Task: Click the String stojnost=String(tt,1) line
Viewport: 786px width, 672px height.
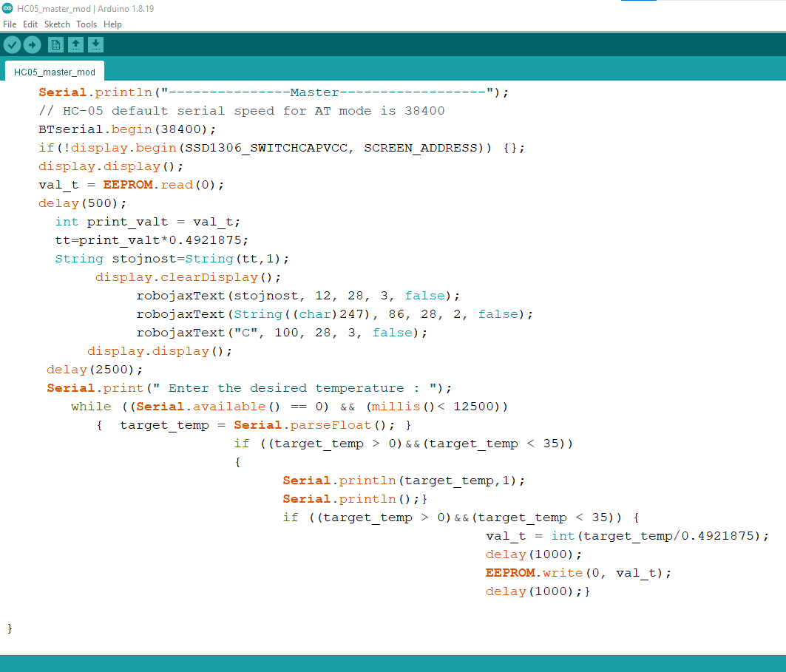Action: click(172, 259)
